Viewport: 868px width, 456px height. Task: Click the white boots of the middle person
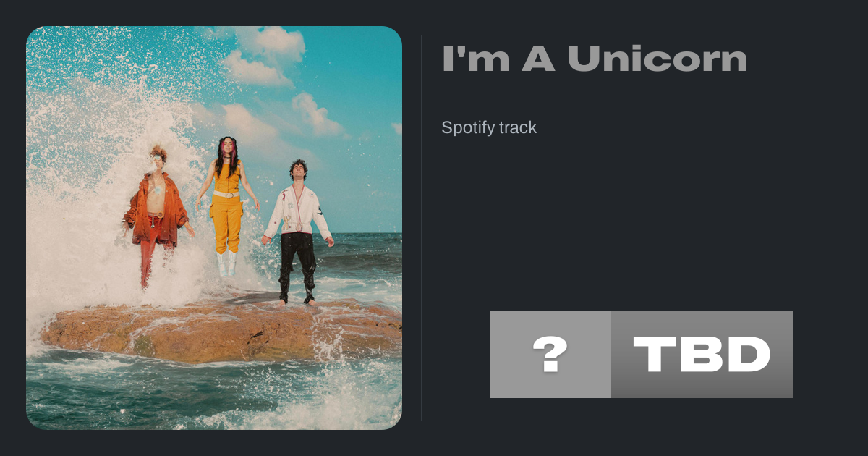click(226, 263)
